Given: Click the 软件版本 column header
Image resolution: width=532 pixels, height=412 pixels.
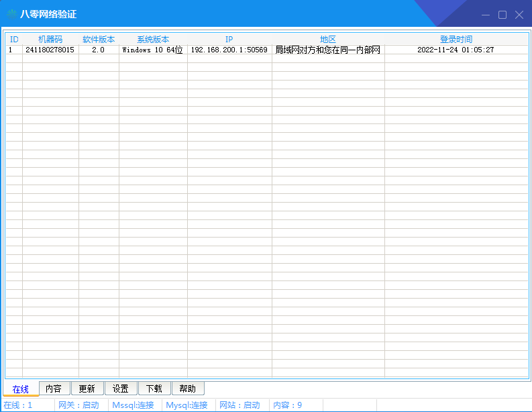Looking at the screenshot, I should [99, 40].
